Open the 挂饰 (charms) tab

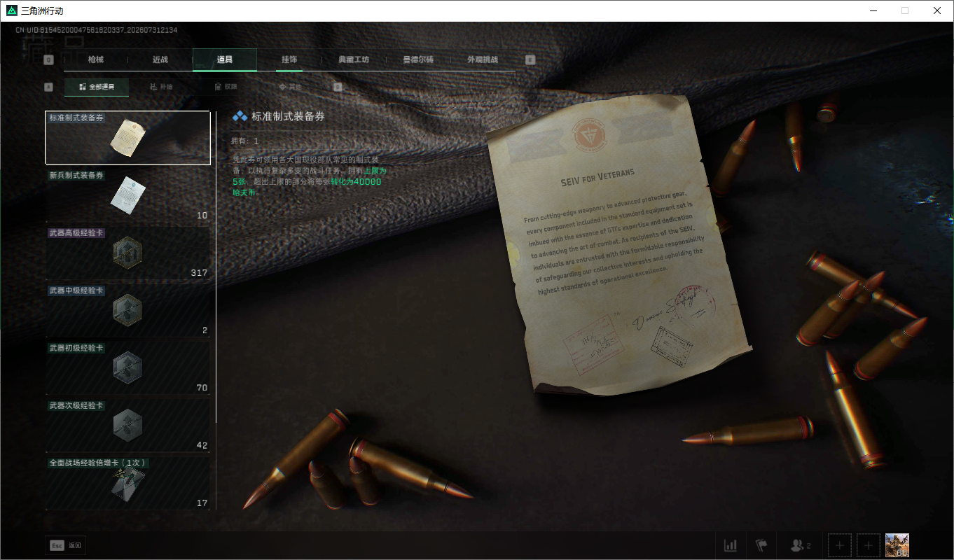pyautogui.click(x=289, y=59)
